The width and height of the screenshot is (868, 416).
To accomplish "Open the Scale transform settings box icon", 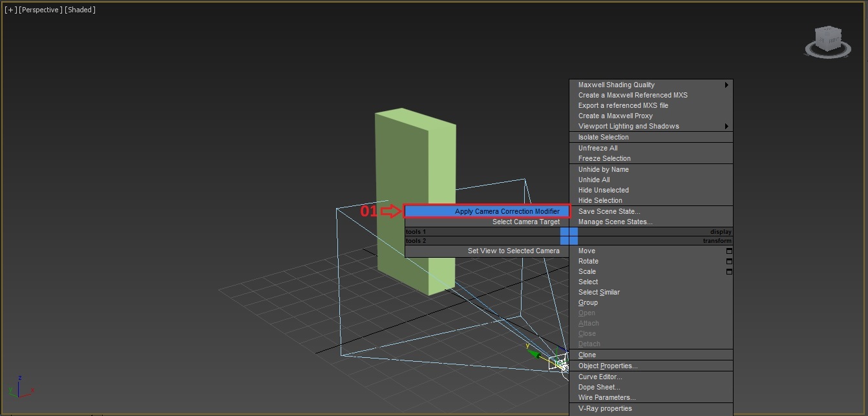I will pos(729,271).
